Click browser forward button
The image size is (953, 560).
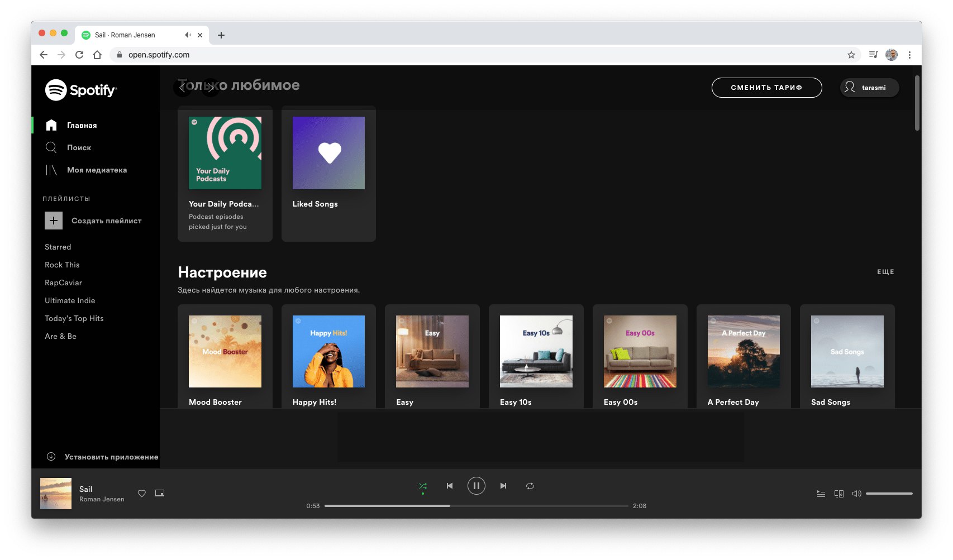click(x=61, y=55)
